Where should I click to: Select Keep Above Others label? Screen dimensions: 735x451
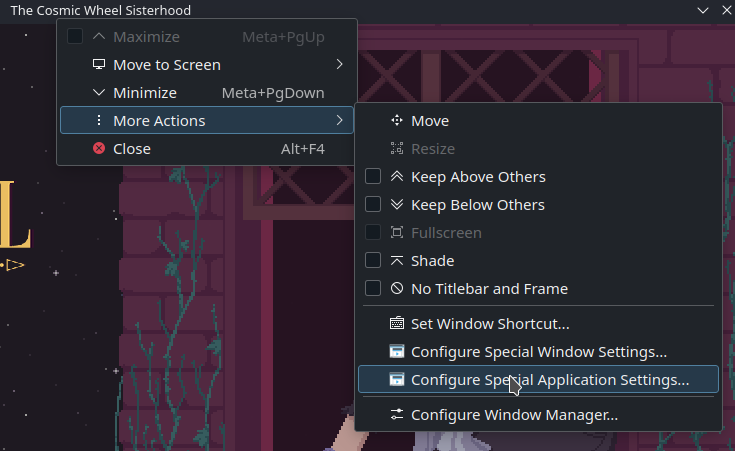tap(478, 177)
